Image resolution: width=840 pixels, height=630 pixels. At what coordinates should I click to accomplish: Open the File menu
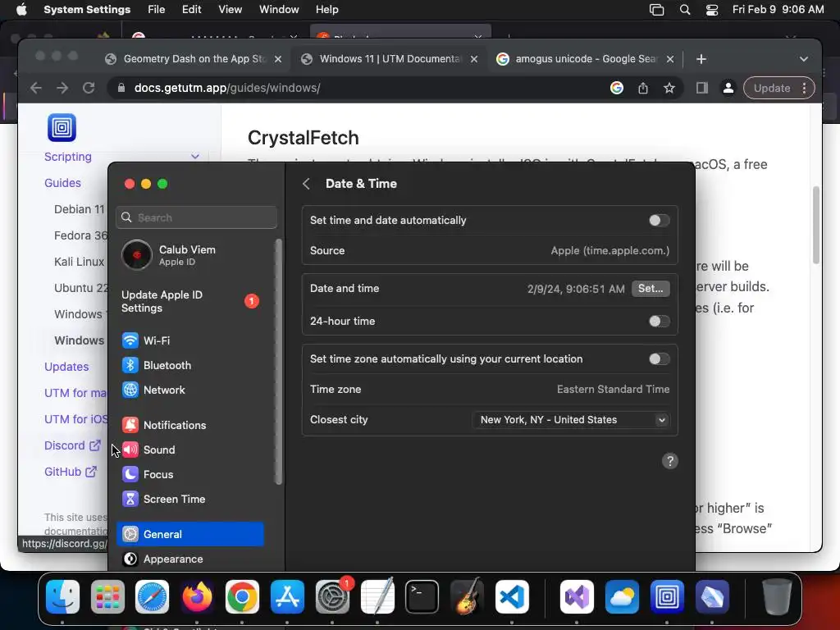click(157, 10)
